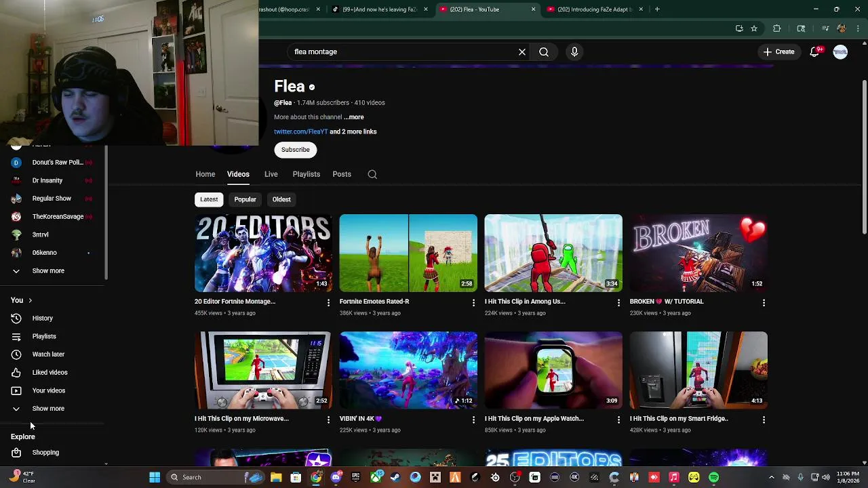Open Spotify from the taskbar
The width and height of the screenshot is (868, 488).
point(714,477)
